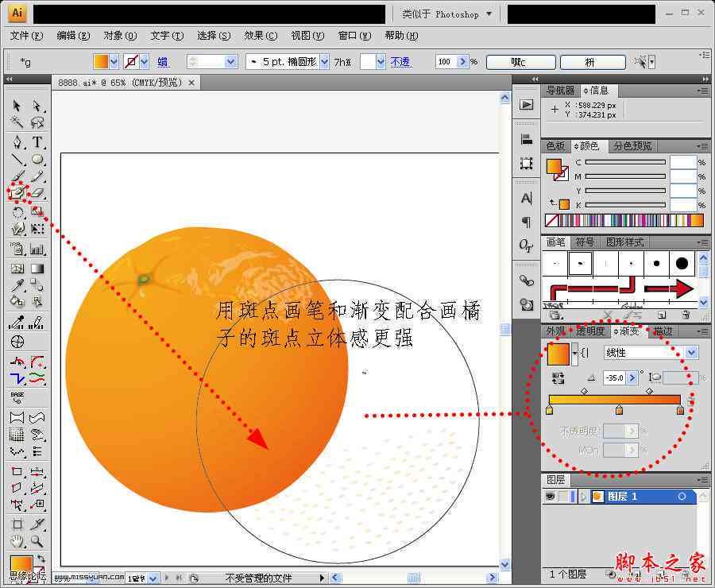Screen dimensions: 715x588
Task: Select the Rotate tool
Action: coord(17,212)
